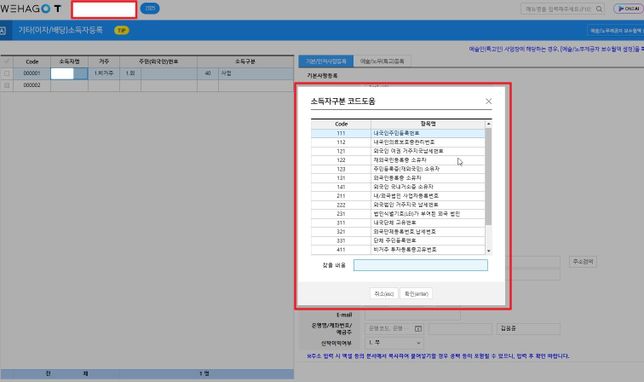This screenshot has width=644, height=382.
Task: Click the 예금주 account holder field
Action: point(529,329)
